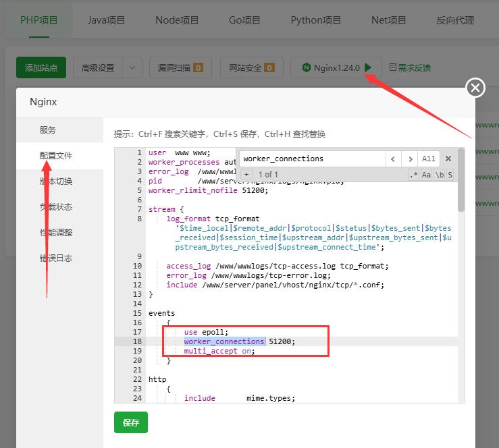The height and width of the screenshot is (448, 499).
Task: Close the Nginx dialog with X icon
Action: point(475,88)
